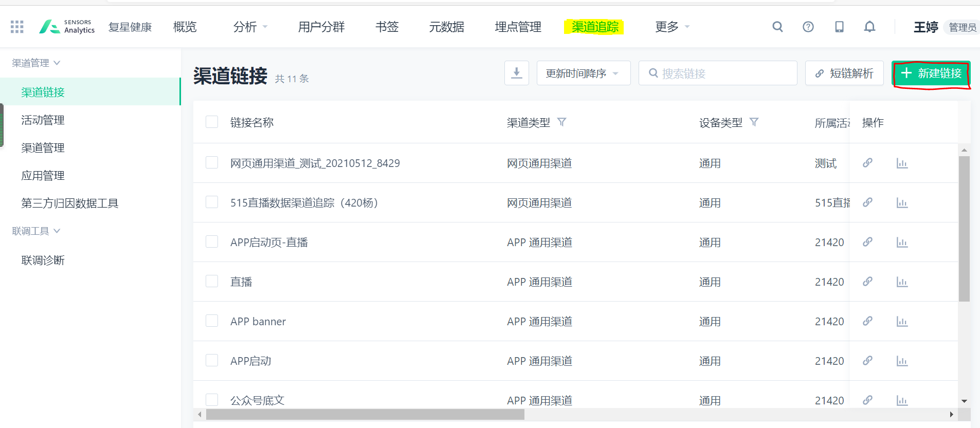The width and height of the screenshot is (980, 428).
Task: Click the search magnifier in top bar
Action: (x=777, y=27)
